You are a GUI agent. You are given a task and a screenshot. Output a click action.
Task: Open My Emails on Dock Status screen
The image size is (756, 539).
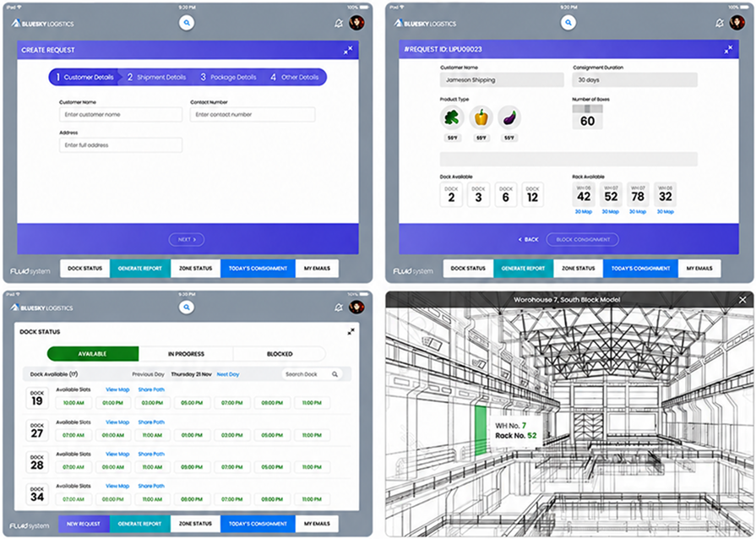tap(317, 524)
